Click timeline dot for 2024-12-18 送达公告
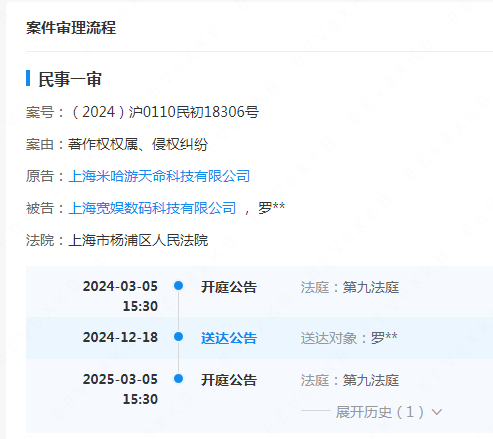The width and height of the screenshot is (493, 439). coord(179,337)
